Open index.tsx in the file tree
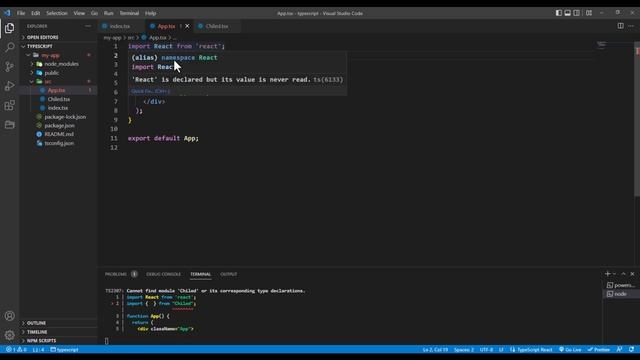Viewport: 640px width, 360px height. tap(58, 108)
